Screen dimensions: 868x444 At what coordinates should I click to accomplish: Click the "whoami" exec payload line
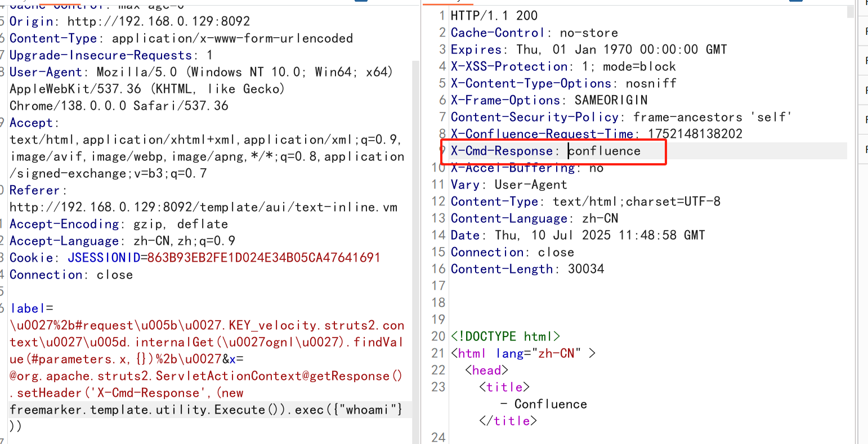(x=206, y=410)
